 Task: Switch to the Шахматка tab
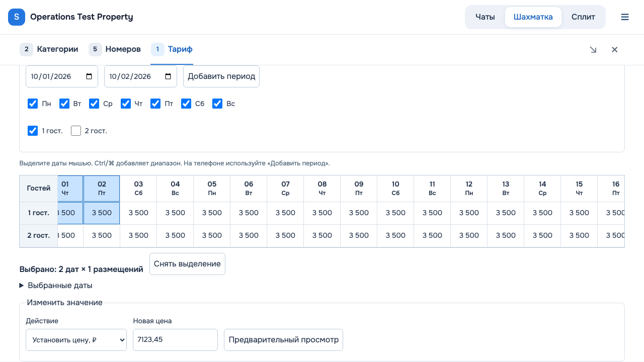[x=533, y=17]
